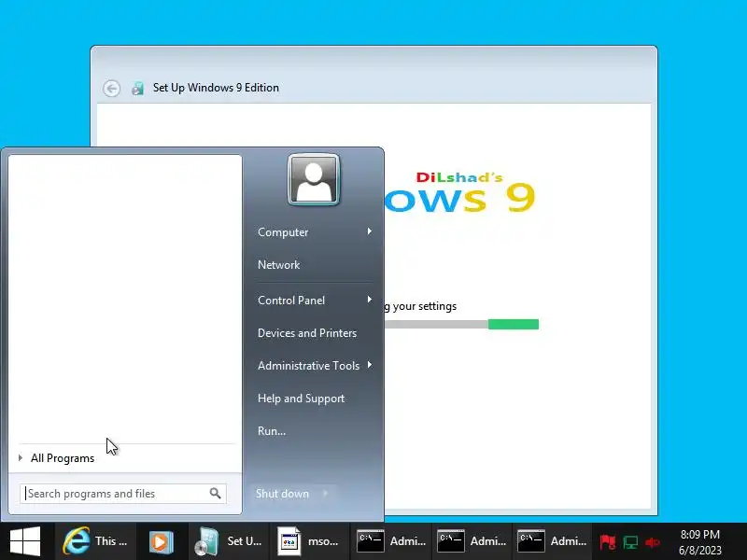The height and width of the screenshot is (560, 747).
Task: Click the setup progress bar
Action: 461,324
